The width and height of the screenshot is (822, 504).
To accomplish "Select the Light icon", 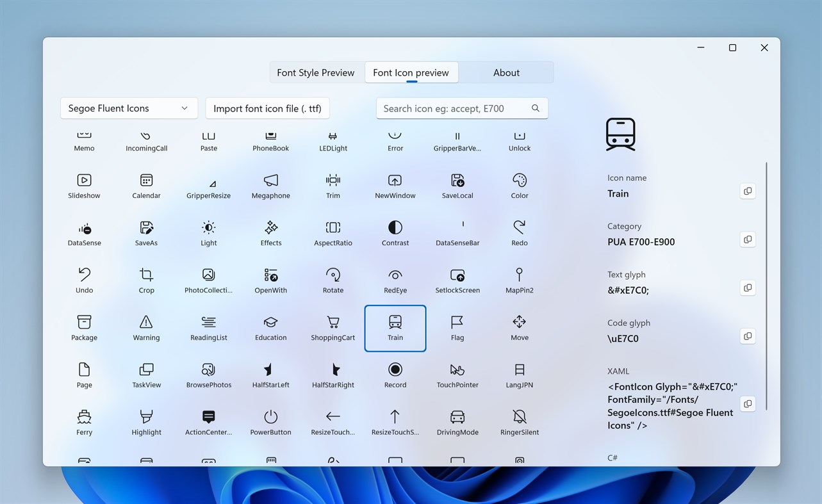I will pyautogui.click(x=208, y=234).
